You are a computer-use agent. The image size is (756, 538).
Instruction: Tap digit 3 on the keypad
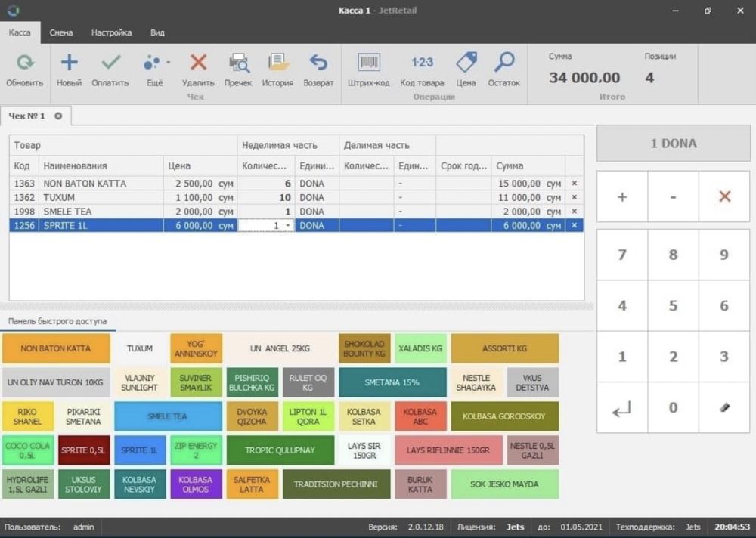click(724, 357)
